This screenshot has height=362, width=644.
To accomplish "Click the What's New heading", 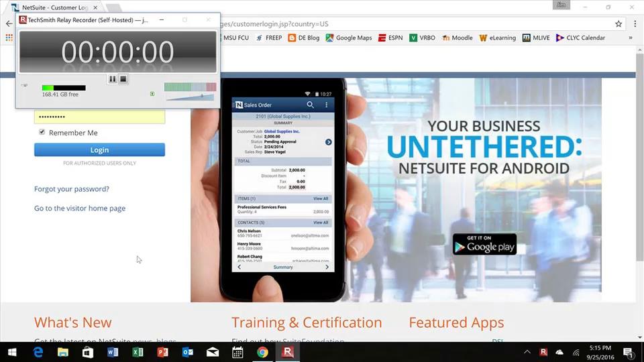I will 72,322.
